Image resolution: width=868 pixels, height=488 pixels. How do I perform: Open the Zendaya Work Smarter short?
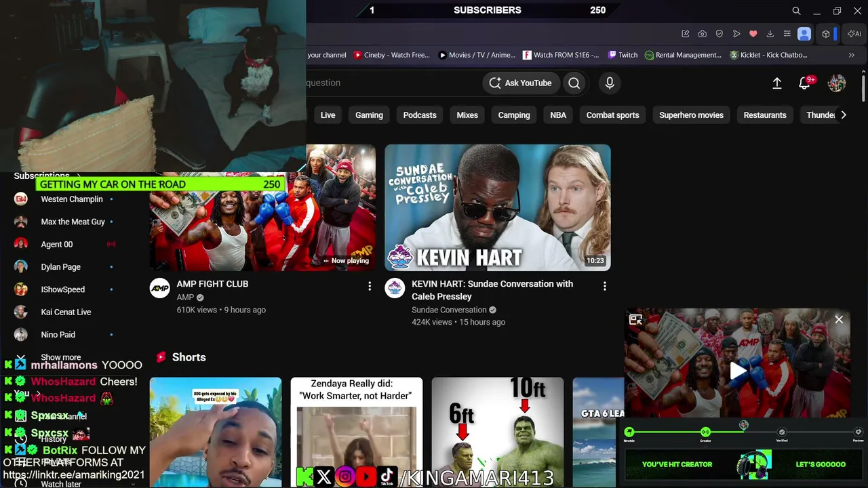click(x=357, y=432)
